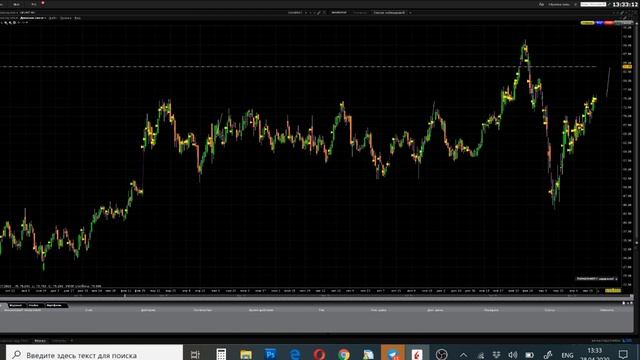Open OBS Studio from the taskbar
This screenshot has width=640, height=360.
point(441,354)
